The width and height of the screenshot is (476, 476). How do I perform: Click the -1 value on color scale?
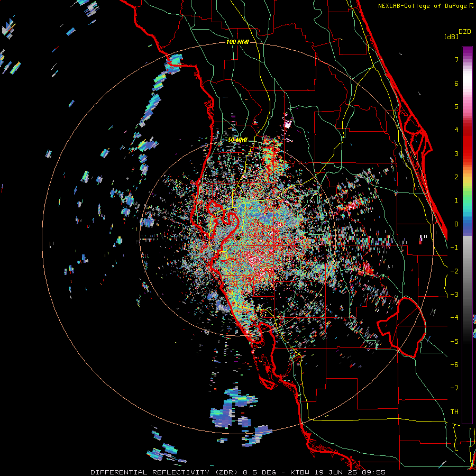(x=454, y=248)
